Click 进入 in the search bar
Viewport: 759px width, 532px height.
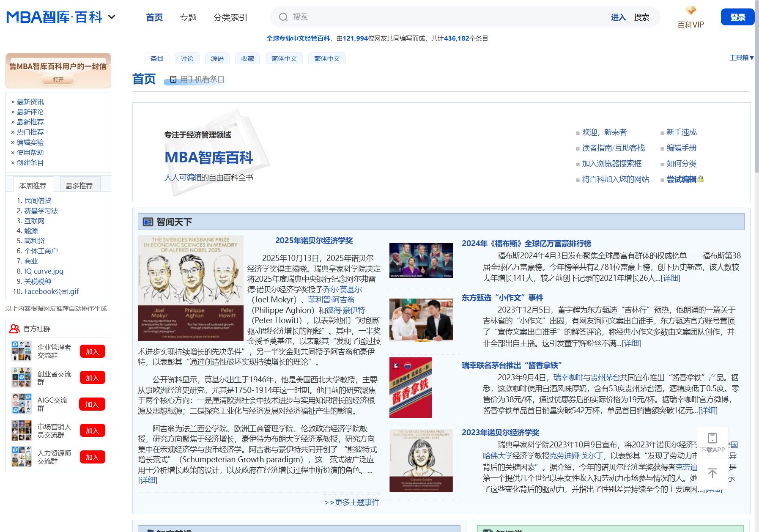618,17
